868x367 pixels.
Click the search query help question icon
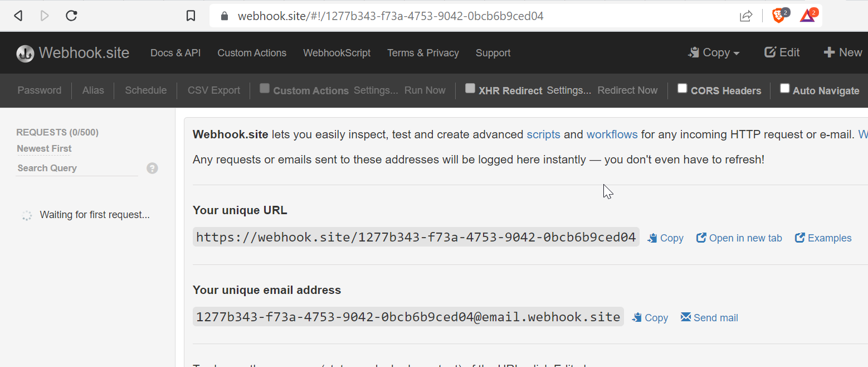point(152,168)
